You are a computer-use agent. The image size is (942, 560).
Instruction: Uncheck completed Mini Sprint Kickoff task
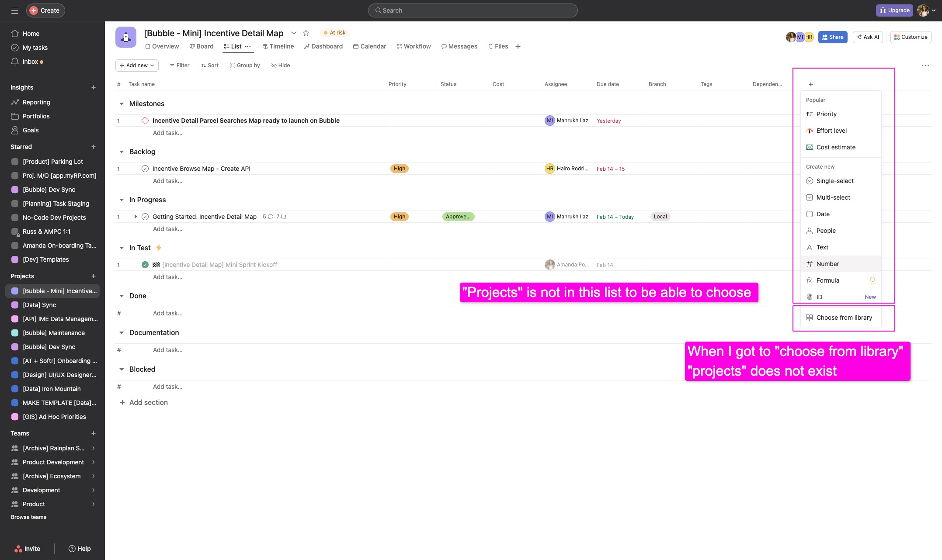tap(145, 265)
